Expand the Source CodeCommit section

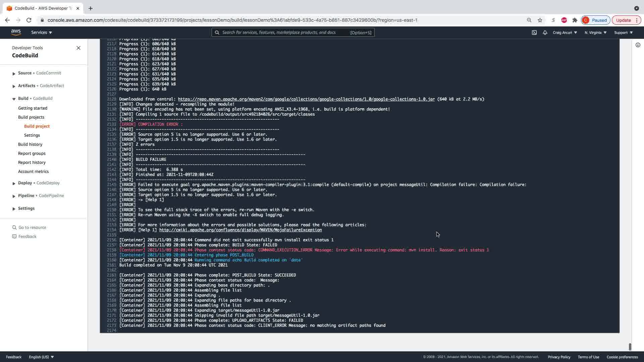pos(14,73)
